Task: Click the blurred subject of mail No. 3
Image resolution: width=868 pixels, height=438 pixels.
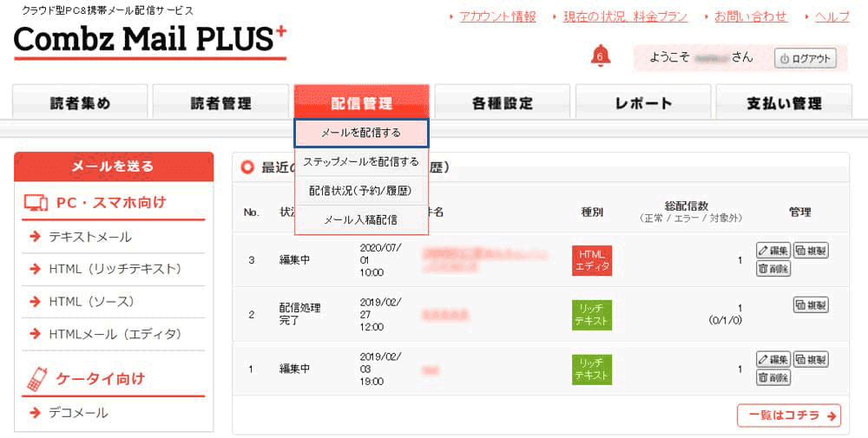Action: point(485,260)
